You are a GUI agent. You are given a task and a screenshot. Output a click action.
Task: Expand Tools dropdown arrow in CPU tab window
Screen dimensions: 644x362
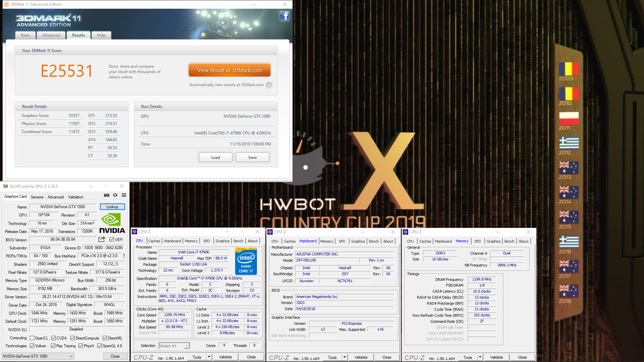click(x=209, y=357)
